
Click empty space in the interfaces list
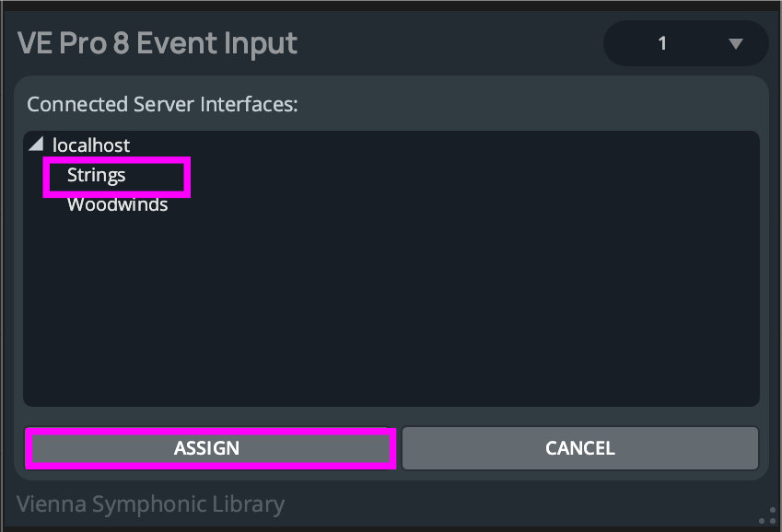[391, 313]
